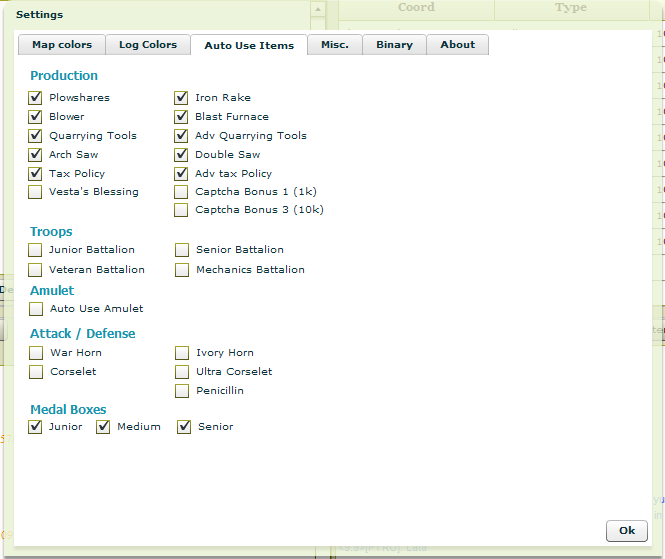Enable Captcha Bonus 1 (1k)

tap(181, 192)
